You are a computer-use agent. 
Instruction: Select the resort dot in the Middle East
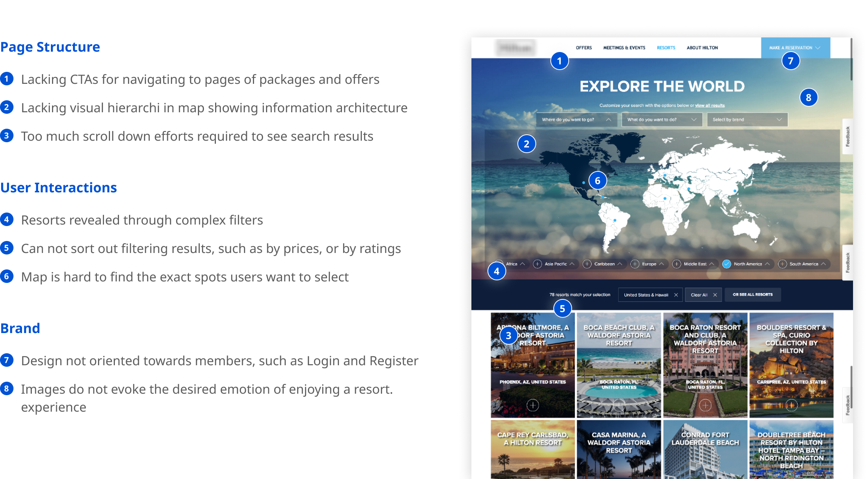[689, 189]
